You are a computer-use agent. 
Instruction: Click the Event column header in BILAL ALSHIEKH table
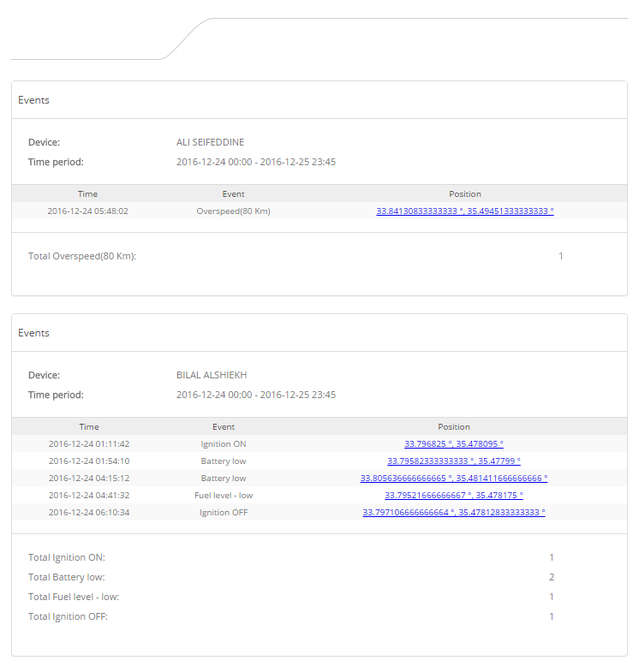tap(224, 426)
